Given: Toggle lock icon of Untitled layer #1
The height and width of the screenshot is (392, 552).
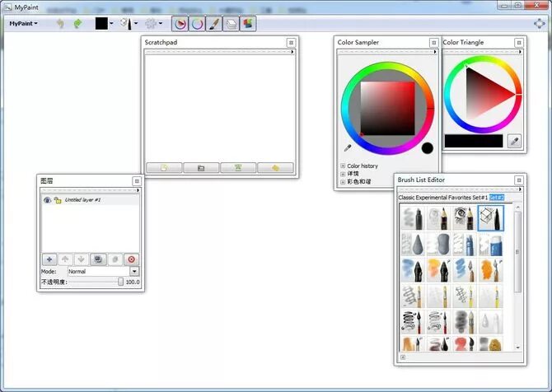Looking at the screenshot, I should coord(58,200).
